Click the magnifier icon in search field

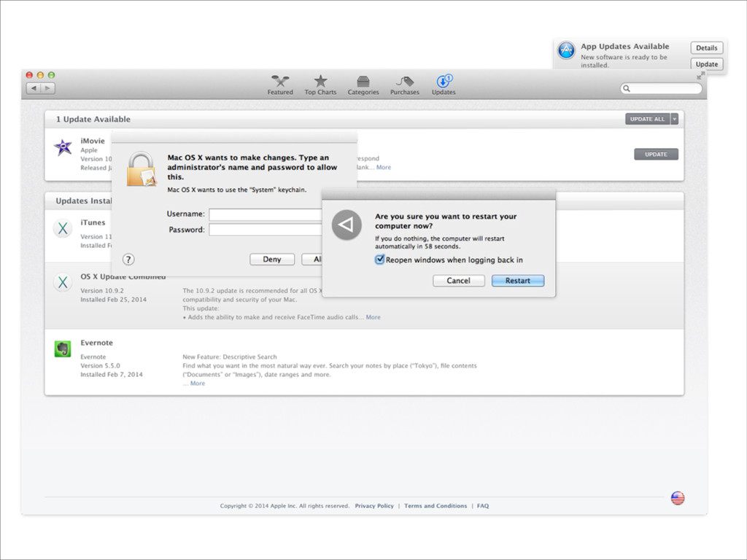627,88
